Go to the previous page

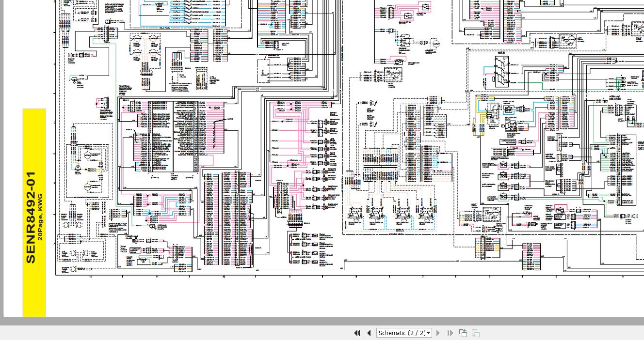pos(369,333)
